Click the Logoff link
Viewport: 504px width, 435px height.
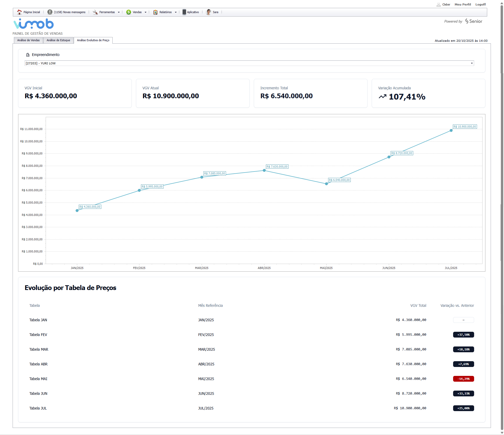480,4
